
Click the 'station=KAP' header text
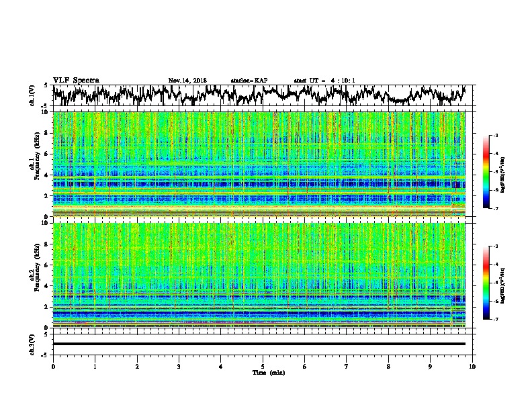coord(249,81)
